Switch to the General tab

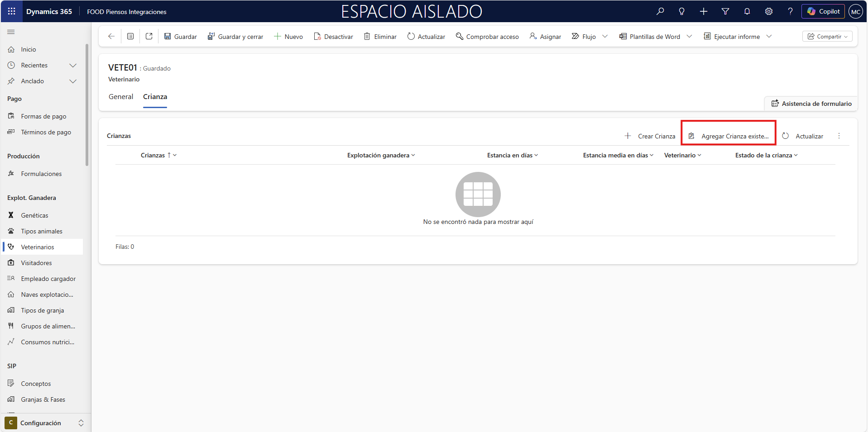tap(121, 97)
